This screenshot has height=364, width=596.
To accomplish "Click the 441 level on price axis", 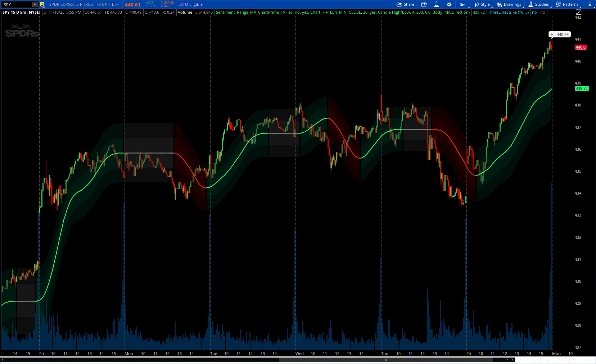I will click(578, 39).
